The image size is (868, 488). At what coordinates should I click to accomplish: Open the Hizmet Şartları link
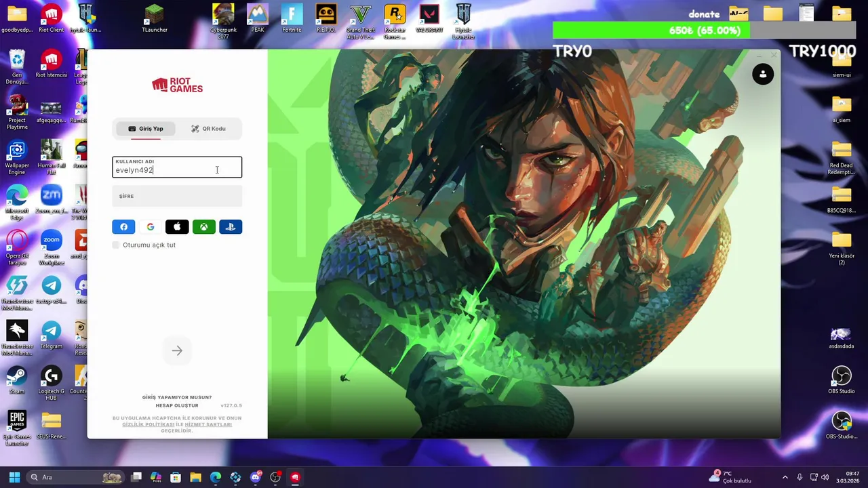[x=208, y=424]
